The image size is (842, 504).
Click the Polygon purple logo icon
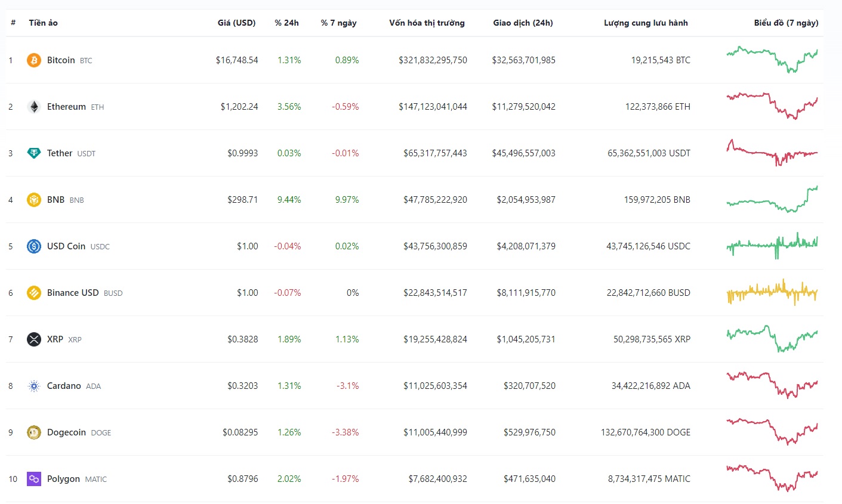click(x=34, y=479)
